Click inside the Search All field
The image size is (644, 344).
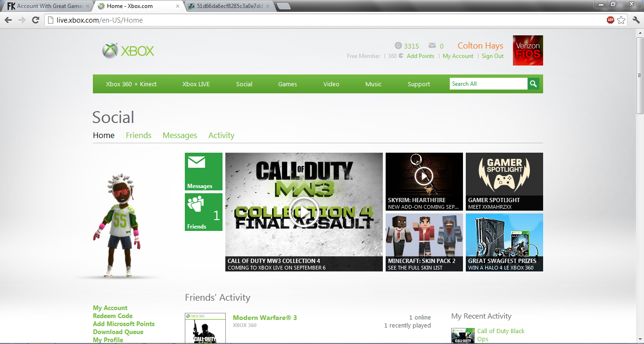488,84
